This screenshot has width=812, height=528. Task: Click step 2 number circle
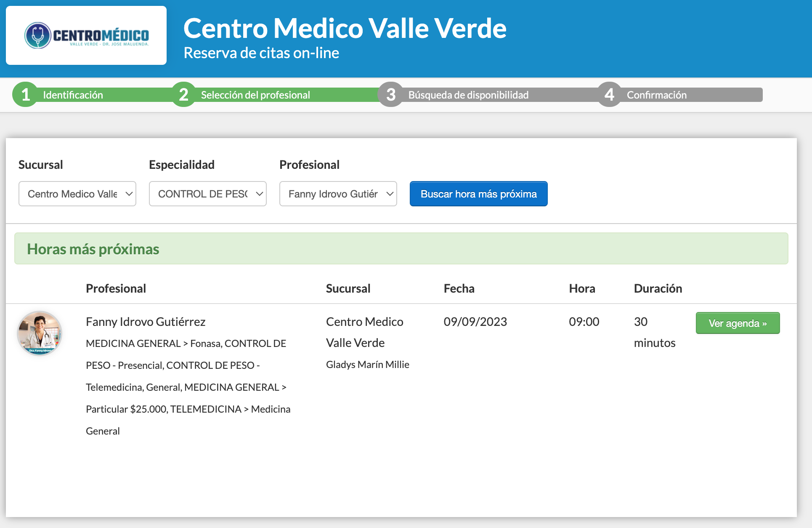tap(183, 94)
